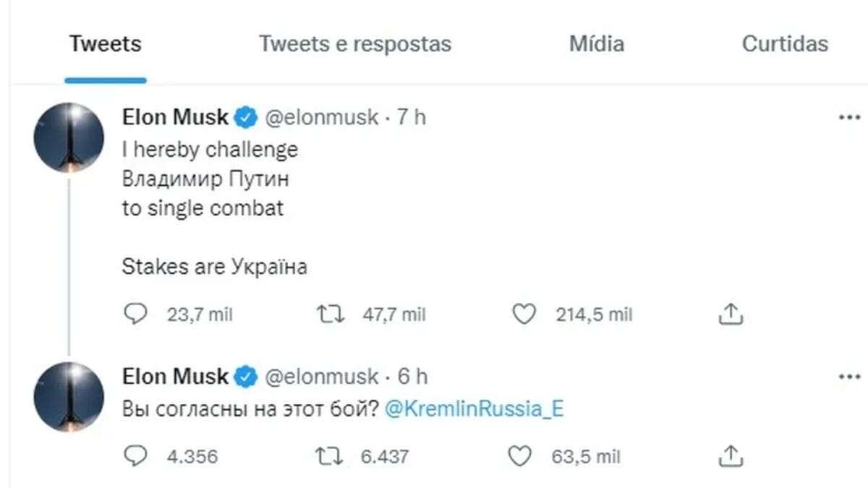Screen dimensions: 868x488
Task: Select the Tweets e respostas tab
Action: (x=354, y=44)
